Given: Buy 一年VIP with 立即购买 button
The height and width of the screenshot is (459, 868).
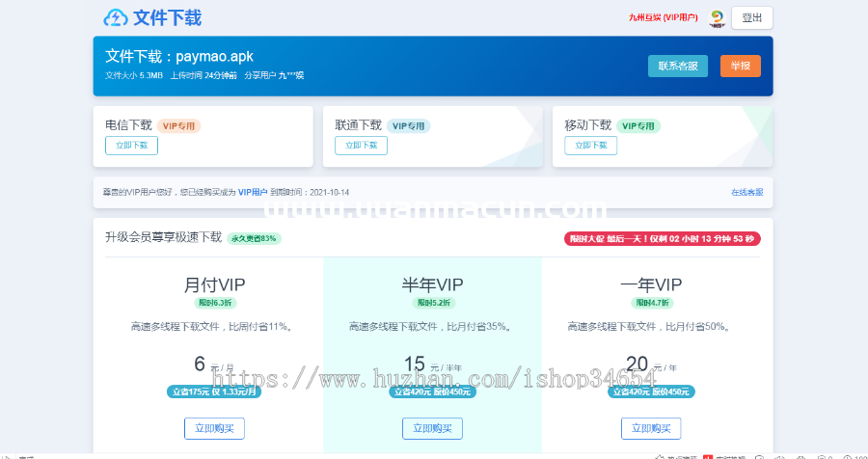Looking at the screenshot, I should (651, 428).
